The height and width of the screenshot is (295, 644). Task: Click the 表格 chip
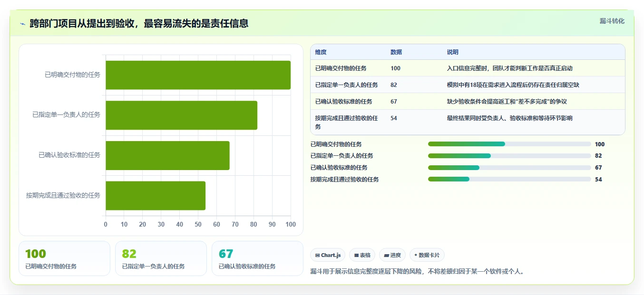[362, 255]
